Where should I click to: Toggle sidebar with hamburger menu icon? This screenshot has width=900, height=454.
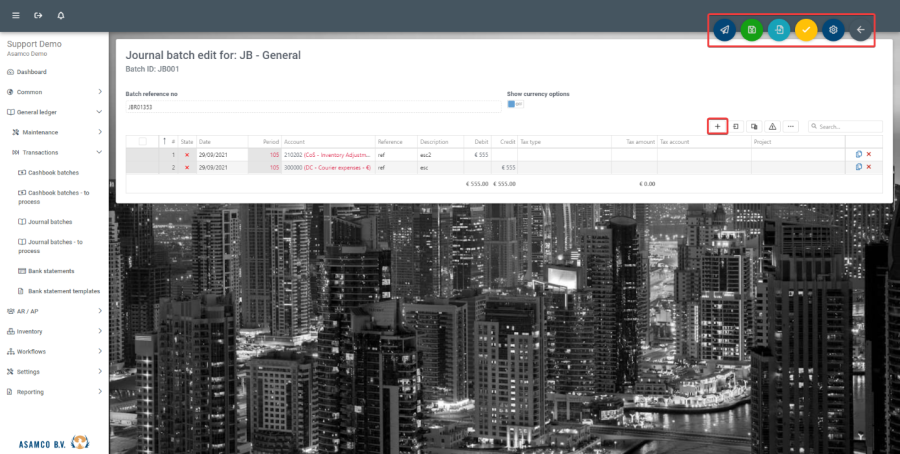[15, 16]
